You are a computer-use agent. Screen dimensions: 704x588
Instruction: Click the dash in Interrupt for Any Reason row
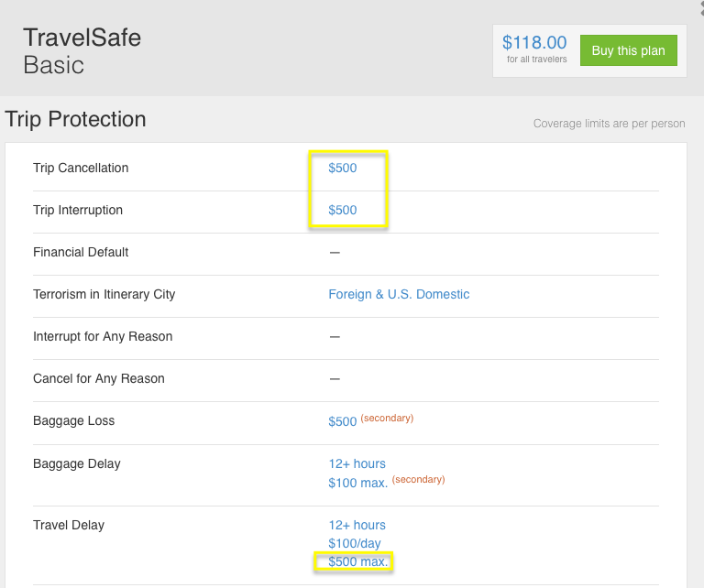pyautogui.click(x=335, y=337)
